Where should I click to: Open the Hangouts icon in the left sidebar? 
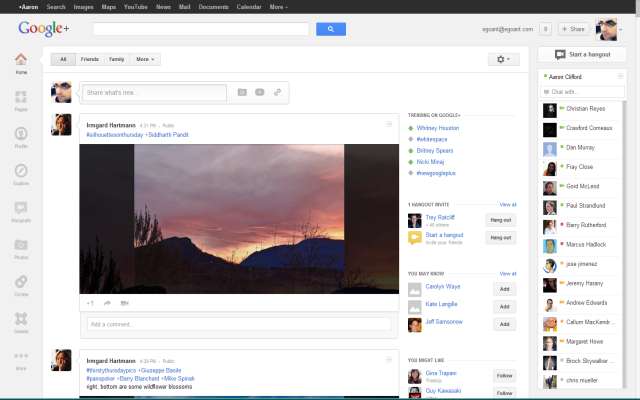[21, 211]
